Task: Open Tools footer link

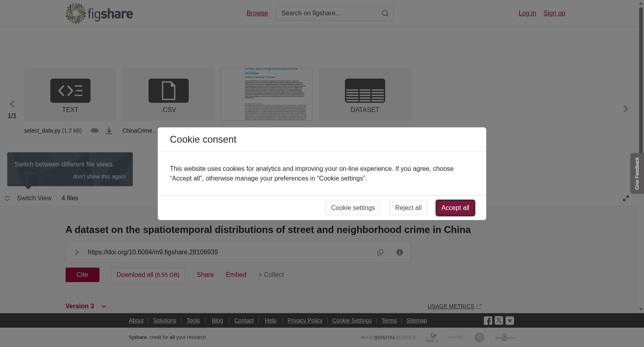Action: (x=193, y=320)
